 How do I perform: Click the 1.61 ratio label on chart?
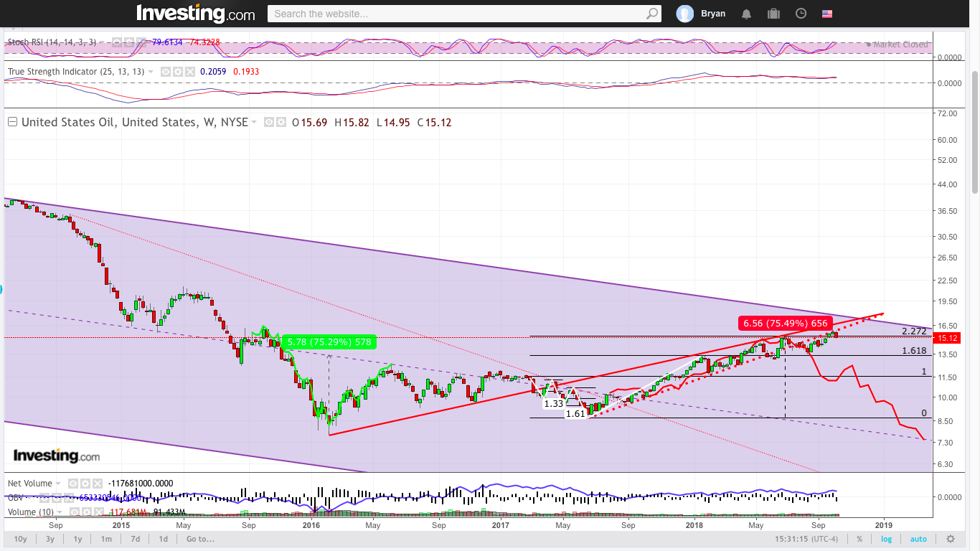(575, 413)
